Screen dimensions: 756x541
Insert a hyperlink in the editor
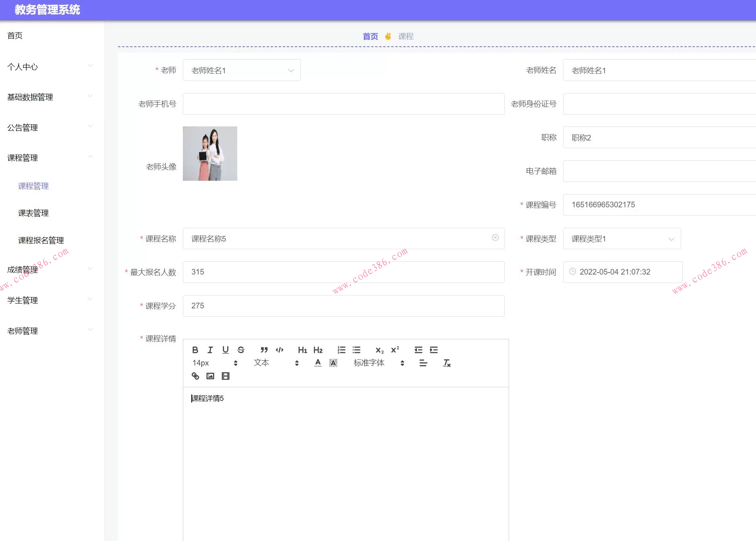pos(196,376)
